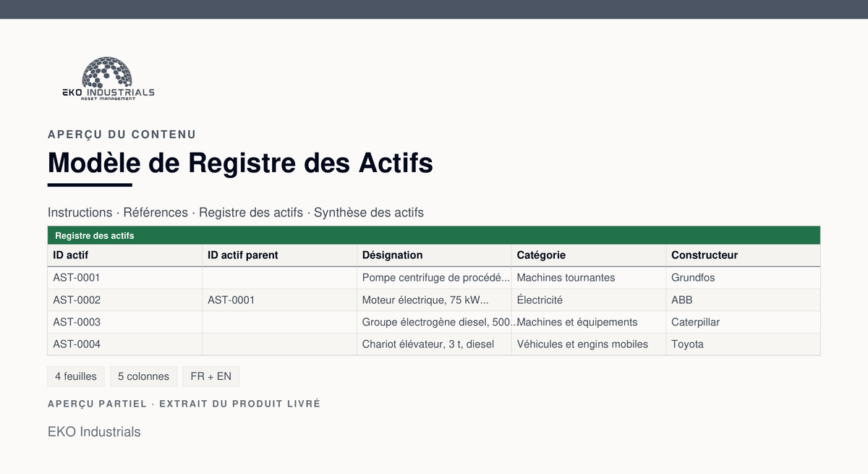868x474 pixels.
Task: Click the green 'Registre des actifs' table banner
Action: click(434, 235)
